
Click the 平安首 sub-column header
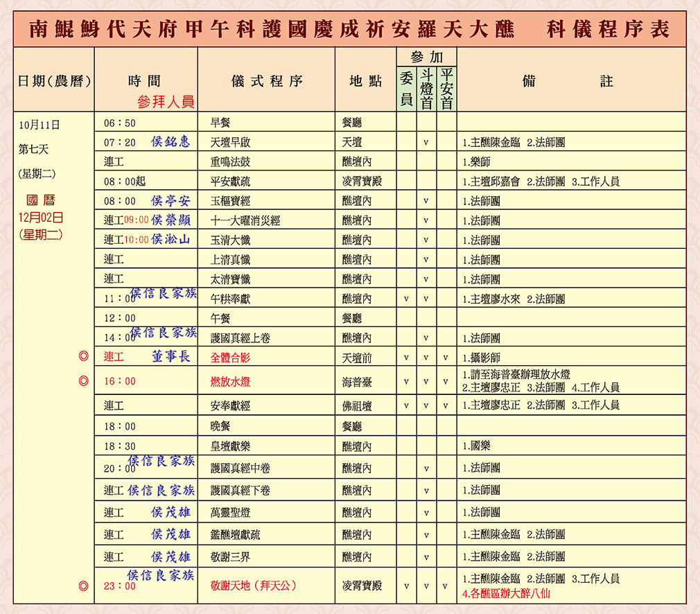tap(446, 89)
